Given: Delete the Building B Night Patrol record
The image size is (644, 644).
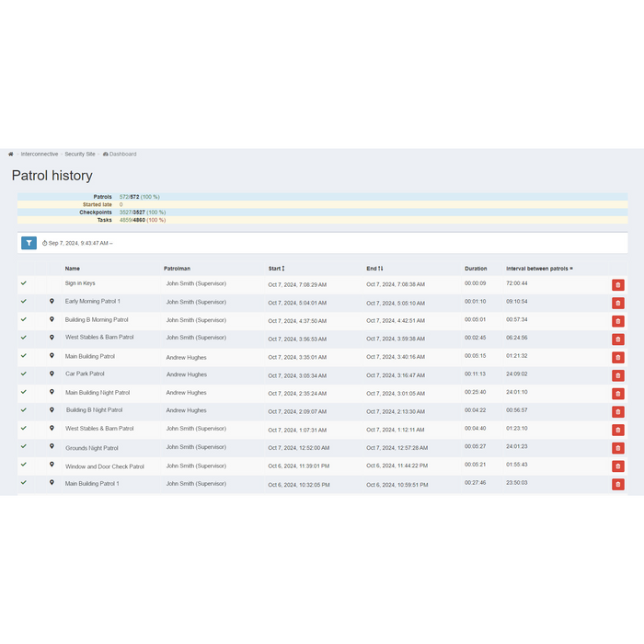Looking at the screenshot, I should click(x=618, y=412).
